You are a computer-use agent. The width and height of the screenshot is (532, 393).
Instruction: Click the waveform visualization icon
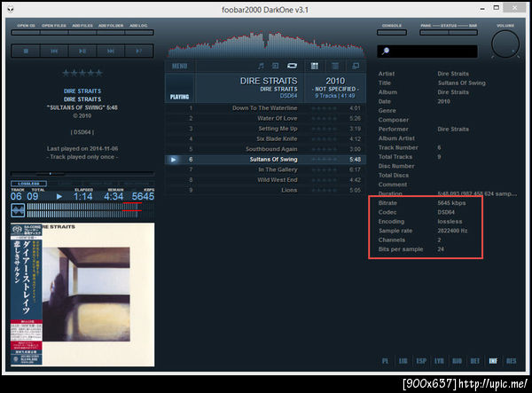(18, 210)
